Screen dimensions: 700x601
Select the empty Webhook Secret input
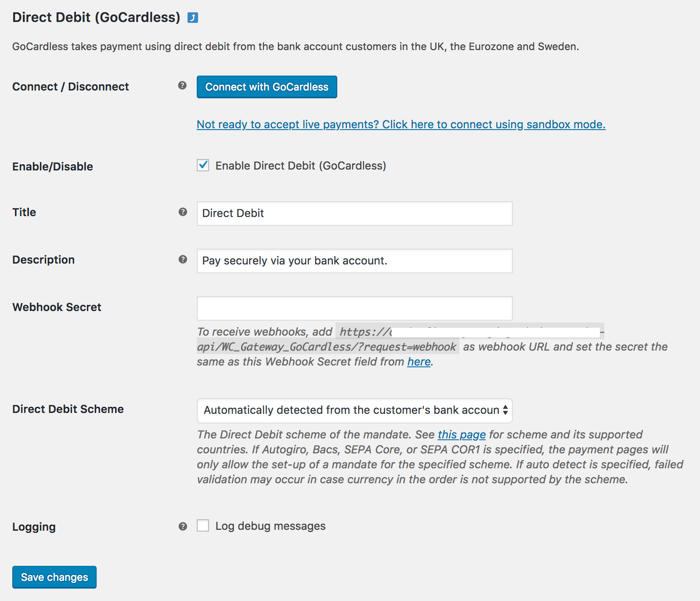354,308
